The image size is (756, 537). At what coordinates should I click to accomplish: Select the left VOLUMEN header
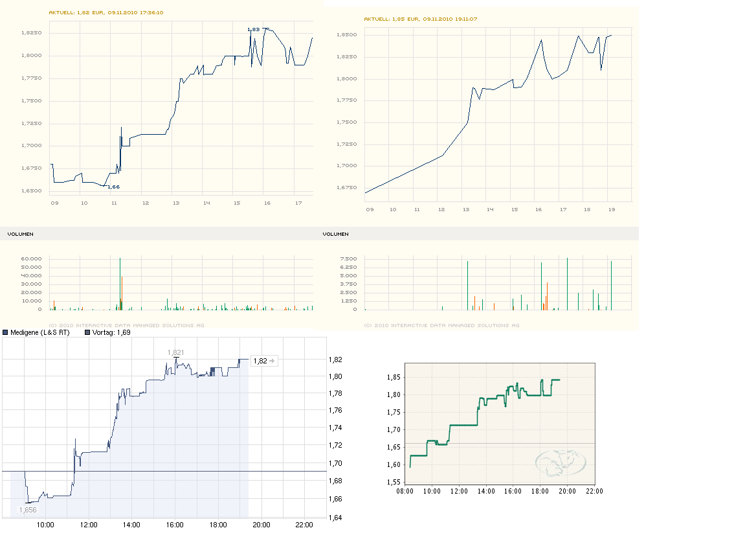20,234
